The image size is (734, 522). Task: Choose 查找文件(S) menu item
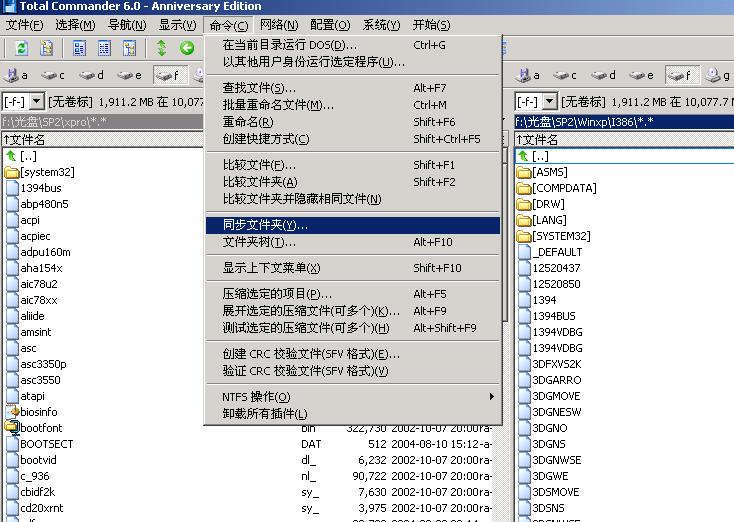(x=353, y=88)
